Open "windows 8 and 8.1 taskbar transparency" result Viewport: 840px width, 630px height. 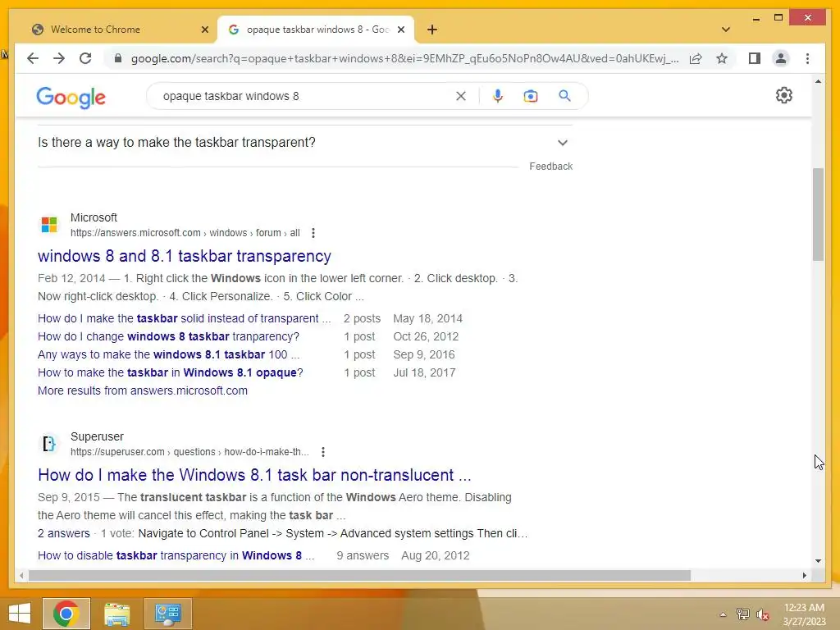[x=185, y=256]
